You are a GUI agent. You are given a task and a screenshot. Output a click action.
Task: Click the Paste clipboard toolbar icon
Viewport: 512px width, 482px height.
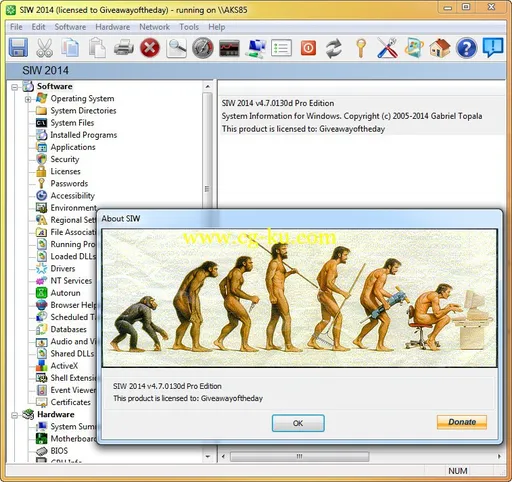click(97, 48)
